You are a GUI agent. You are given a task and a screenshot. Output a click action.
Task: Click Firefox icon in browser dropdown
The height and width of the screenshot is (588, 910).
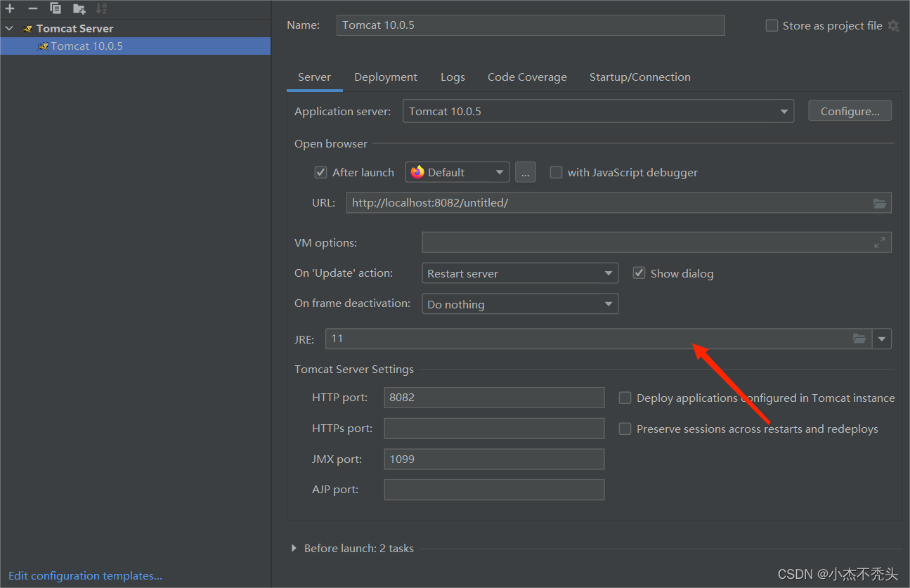pyautogui.click(x=418, y=172)
